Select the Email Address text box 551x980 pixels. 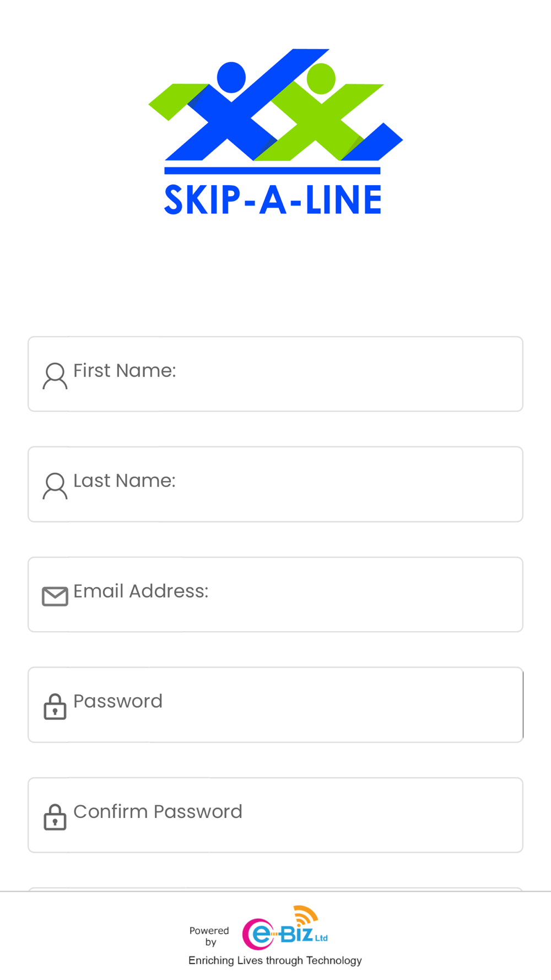coord(275,594)
